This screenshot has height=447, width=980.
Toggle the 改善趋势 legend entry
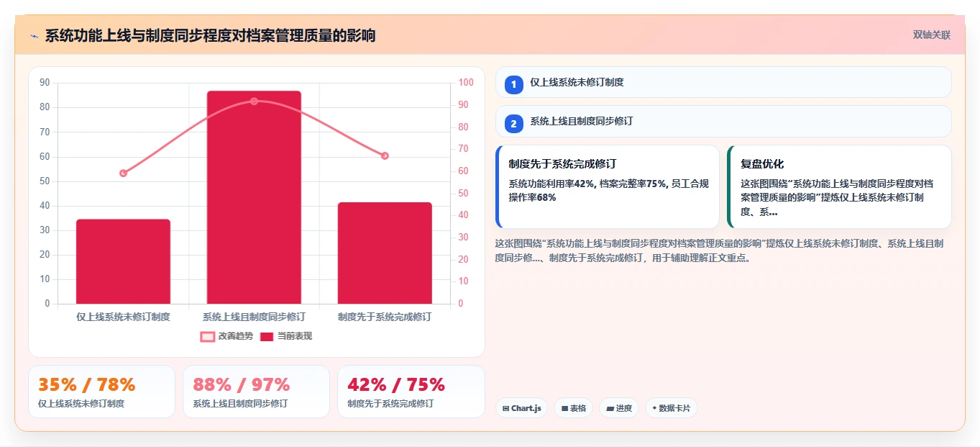(x=226, y=336)
